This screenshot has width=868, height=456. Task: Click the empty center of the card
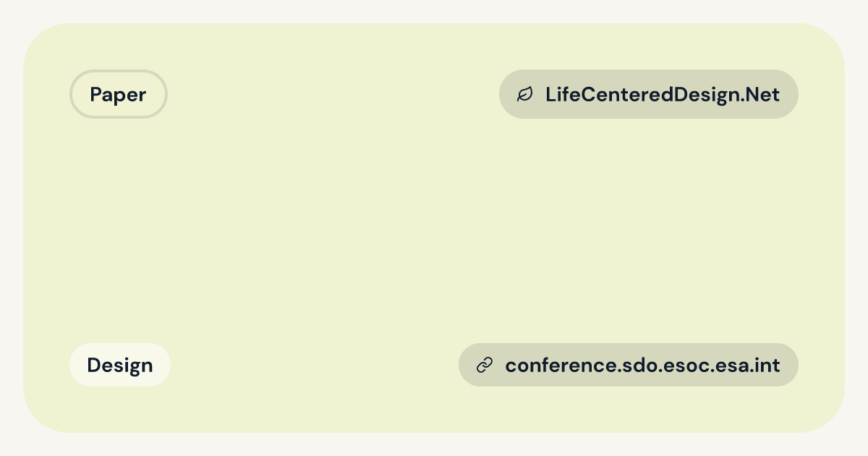click(x=434, y=228)
